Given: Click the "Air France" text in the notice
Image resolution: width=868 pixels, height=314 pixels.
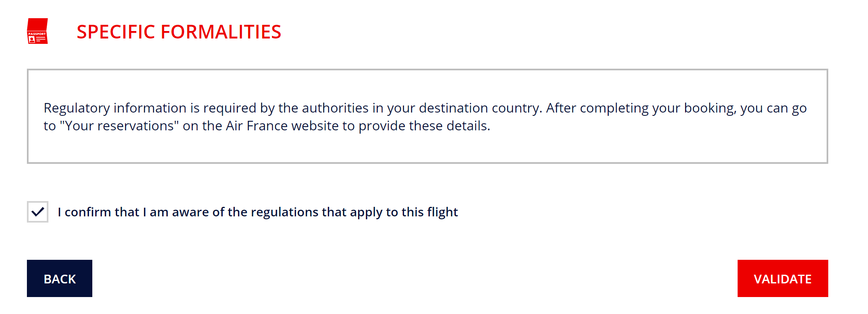Looking at the screenshot, I should click(x=257, y=126).
